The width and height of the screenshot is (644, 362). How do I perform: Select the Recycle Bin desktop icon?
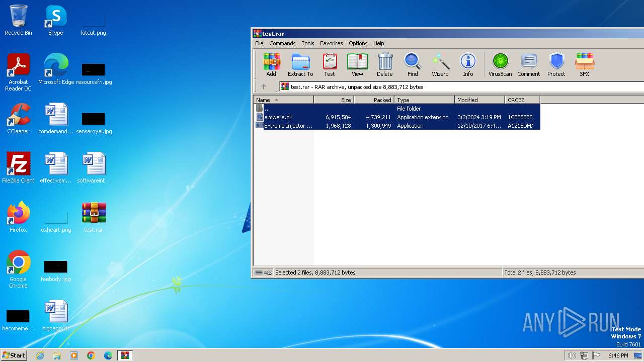[18, 21]
